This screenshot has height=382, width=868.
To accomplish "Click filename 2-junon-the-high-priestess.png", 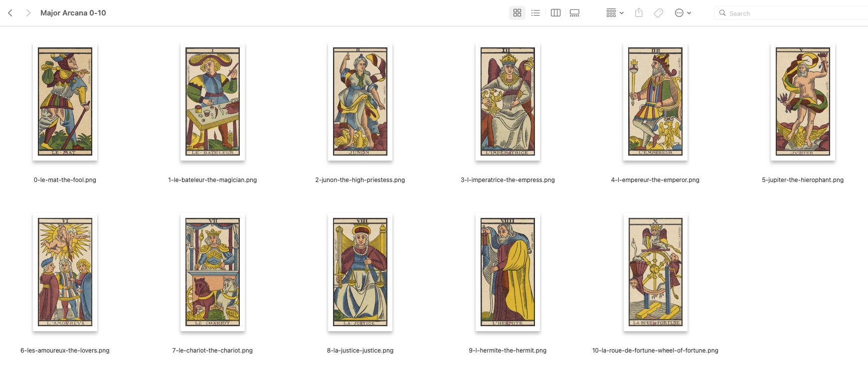I will point(360,180).
